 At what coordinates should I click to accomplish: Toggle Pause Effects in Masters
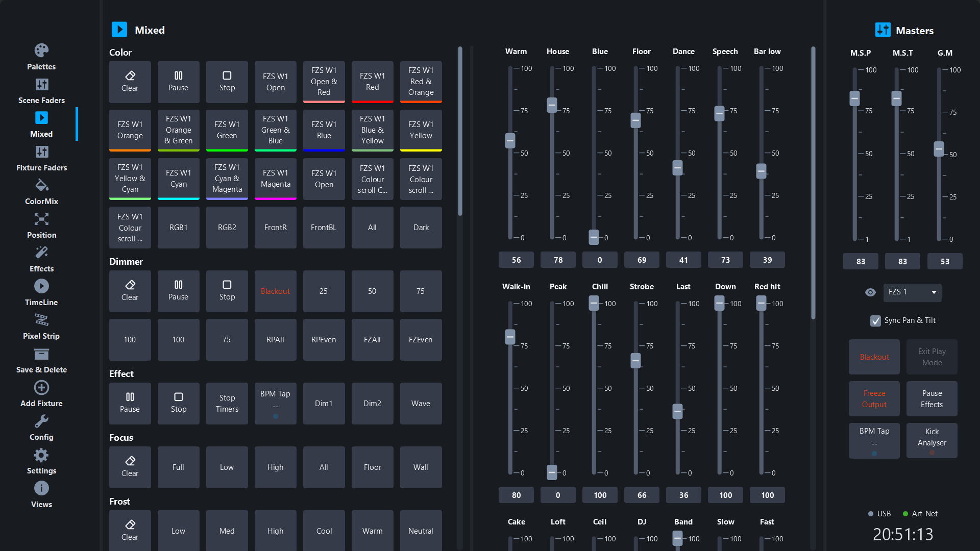[932, 399]
